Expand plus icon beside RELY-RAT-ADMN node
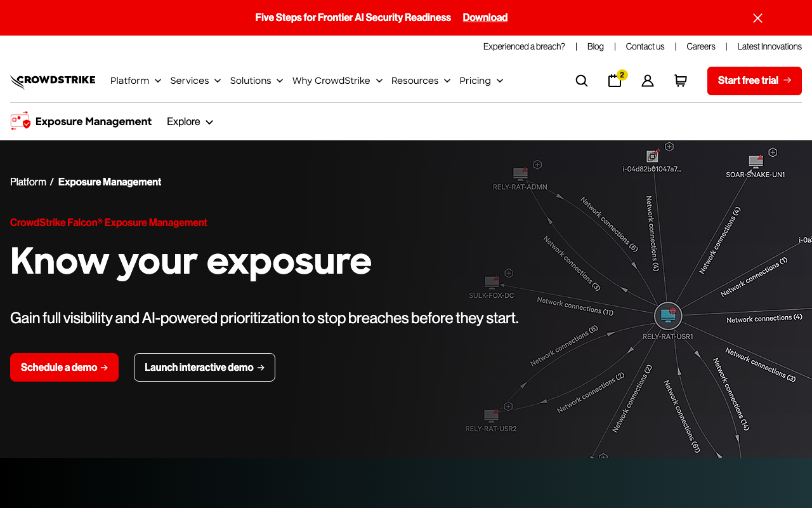Image resolution: width=812 pixels, height=508 pixels. pyautogui.click(x=537, y=164)
